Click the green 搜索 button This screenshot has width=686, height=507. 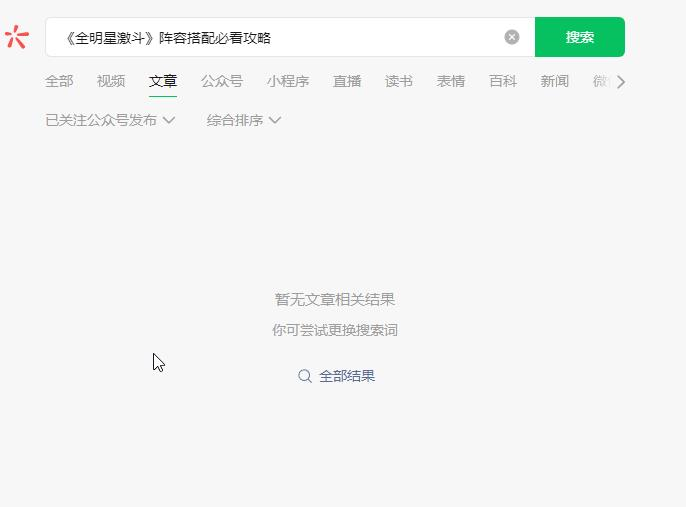tap(580, 37)
